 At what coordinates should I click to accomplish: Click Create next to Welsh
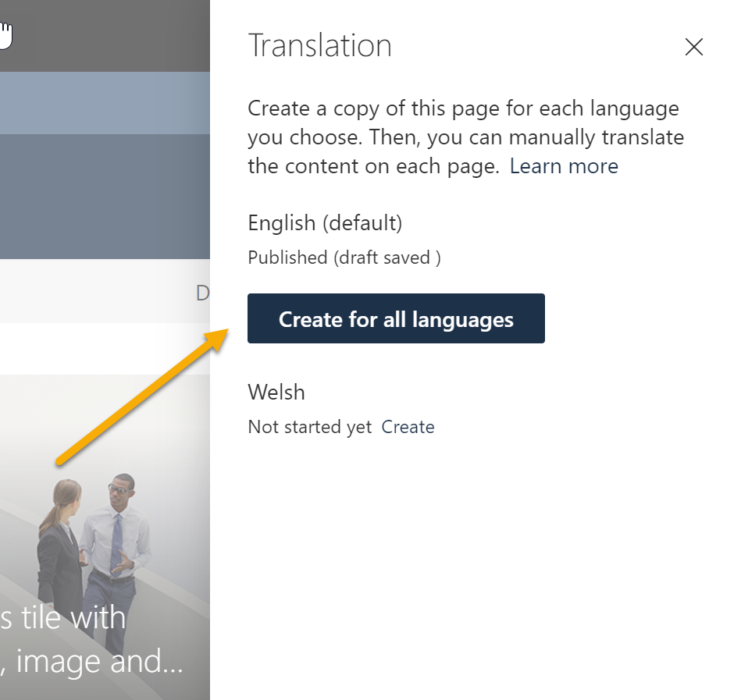tap(408, 426)
